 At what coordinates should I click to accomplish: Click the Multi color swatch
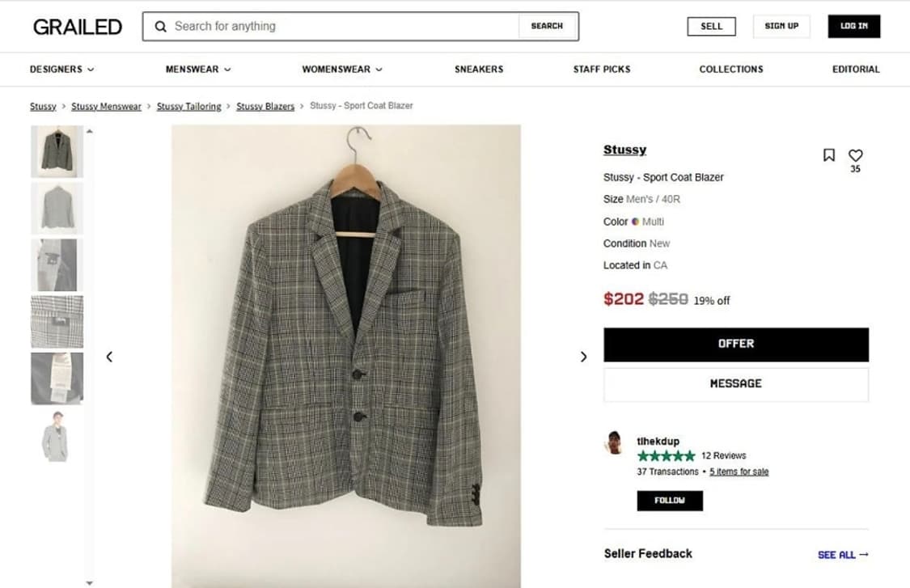(x=636, y=222)
